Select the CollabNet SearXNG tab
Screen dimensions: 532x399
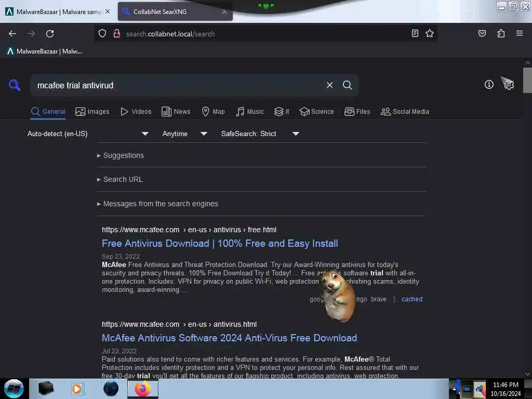pos(175,12)
